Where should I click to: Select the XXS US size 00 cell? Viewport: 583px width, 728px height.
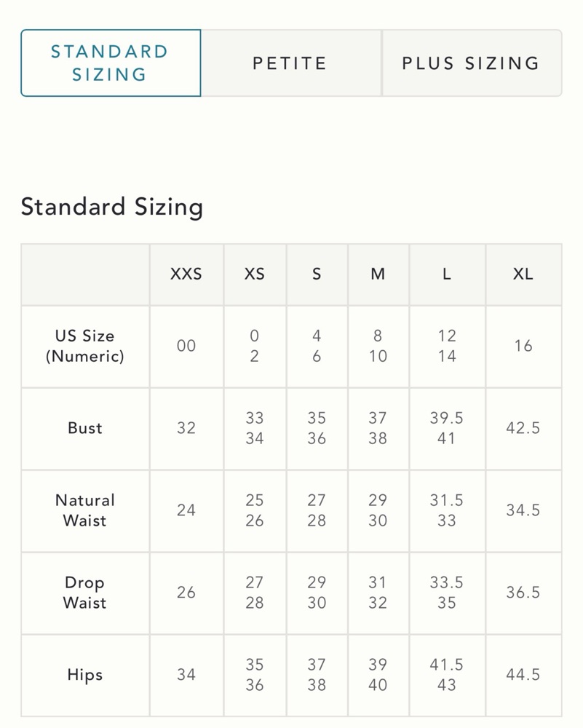click(x=186, y=347)
